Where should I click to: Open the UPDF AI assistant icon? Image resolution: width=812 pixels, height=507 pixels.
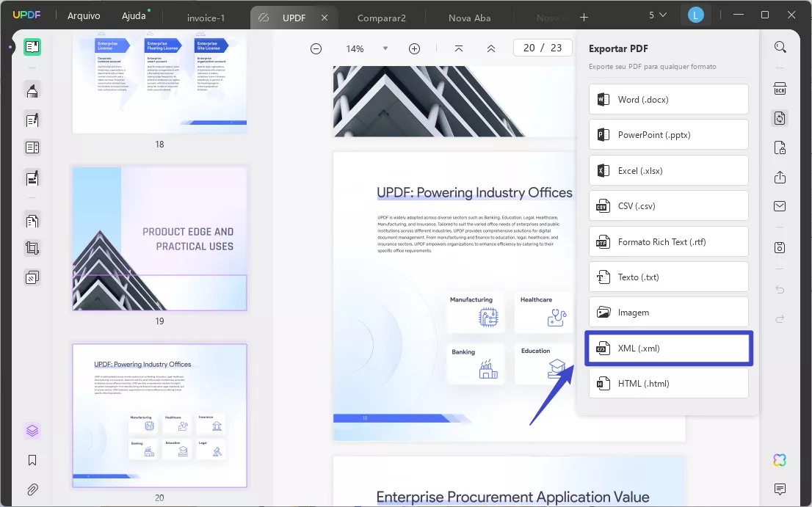click(780, 460)
